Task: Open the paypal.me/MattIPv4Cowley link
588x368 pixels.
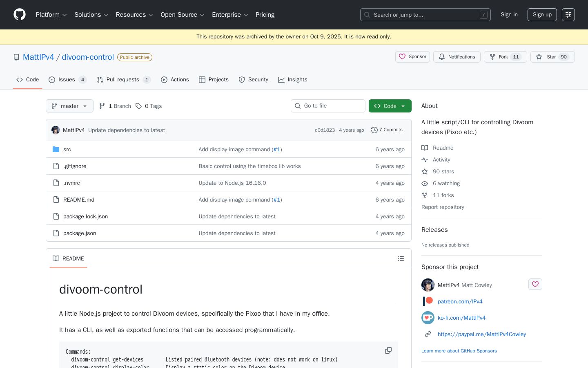Action: pyautogui.click(x=482, y=334)
